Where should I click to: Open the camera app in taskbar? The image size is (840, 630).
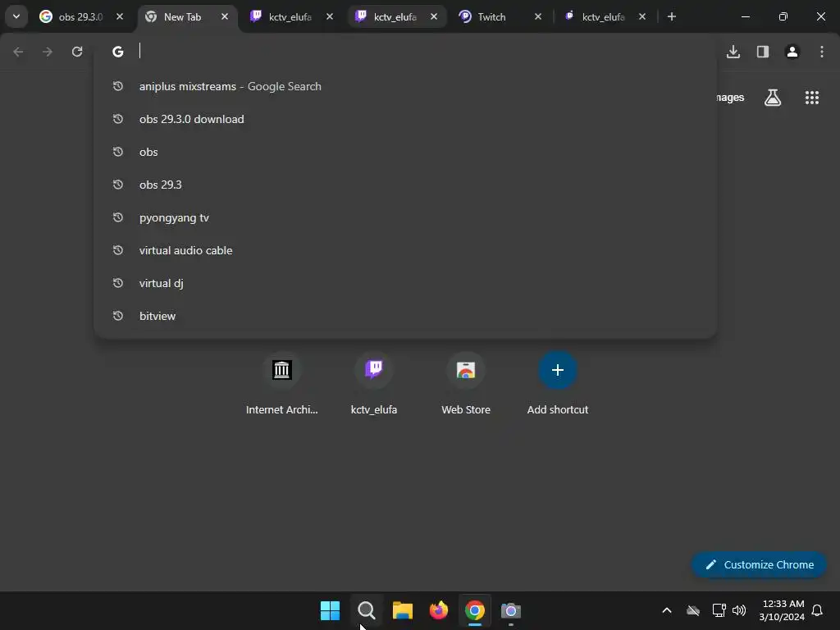tap(510, 610)
